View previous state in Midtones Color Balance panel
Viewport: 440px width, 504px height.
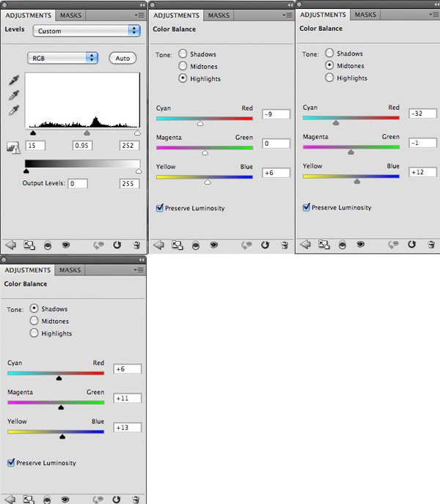click(x=393, y=245)
